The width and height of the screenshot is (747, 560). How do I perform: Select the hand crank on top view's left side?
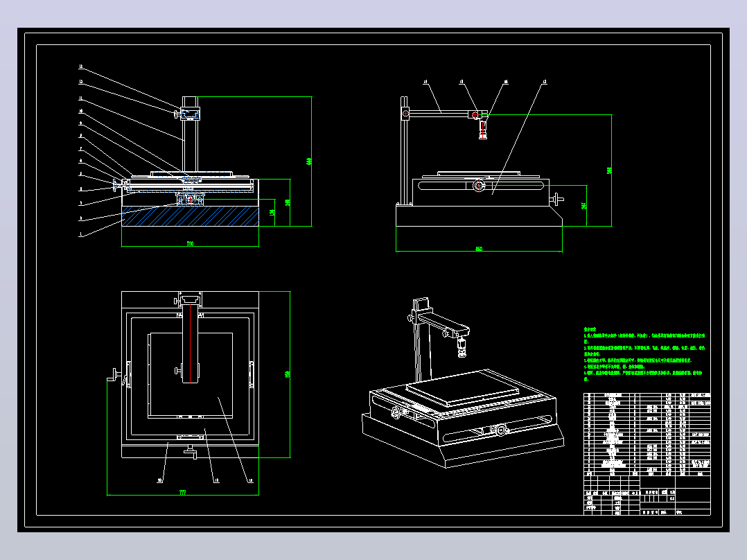(x=115, y=375)
